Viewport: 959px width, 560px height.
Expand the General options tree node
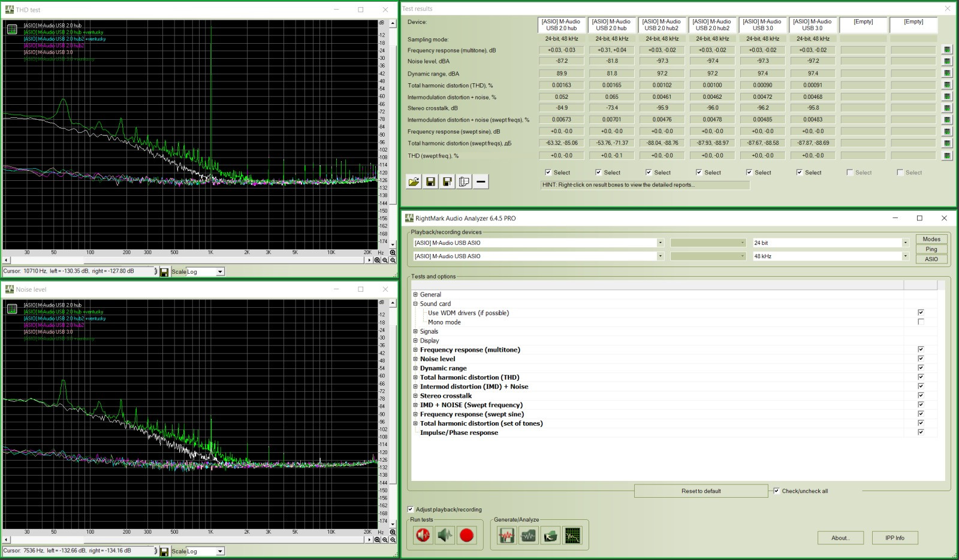[x=415, y=295]
